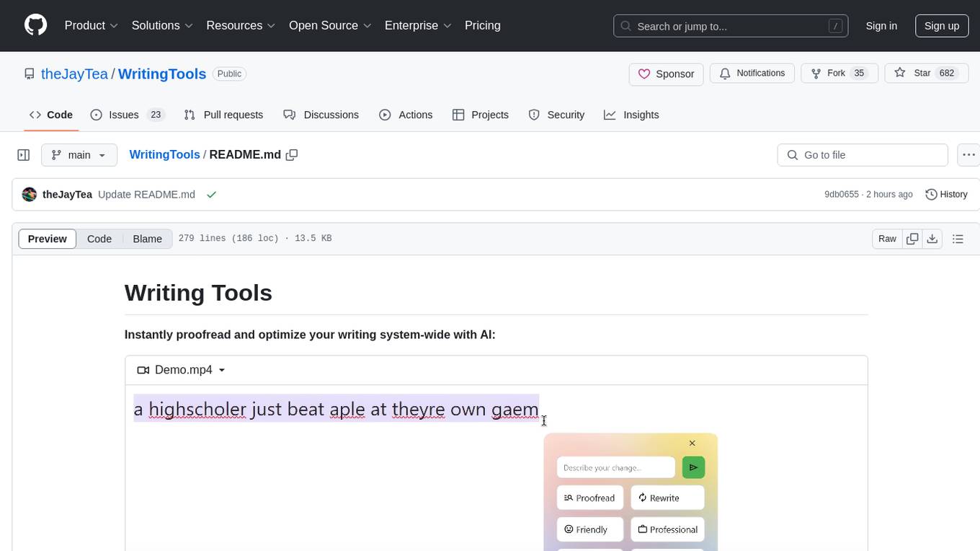Open the WritingTools repository title link

coord(162,74)
